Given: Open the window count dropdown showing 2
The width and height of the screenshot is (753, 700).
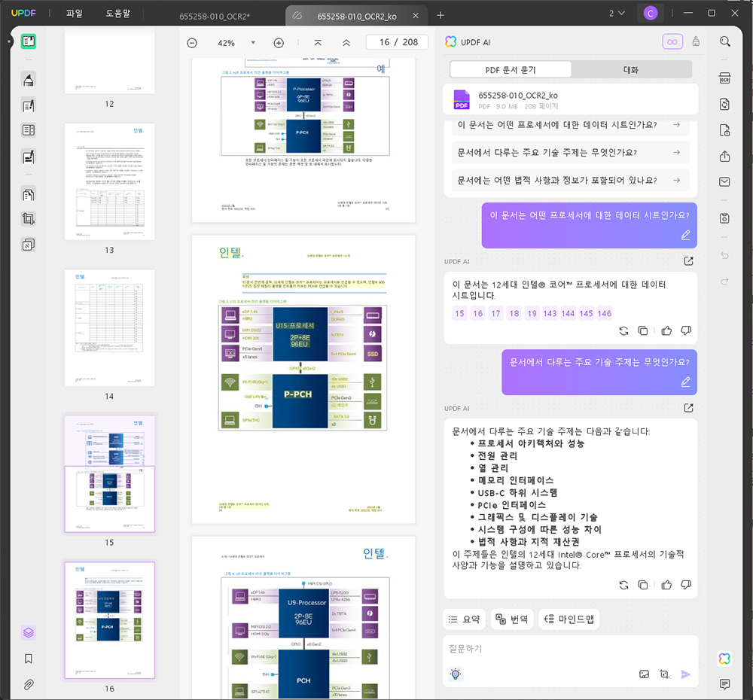Looking at the screenshot, I should point(617,14).
